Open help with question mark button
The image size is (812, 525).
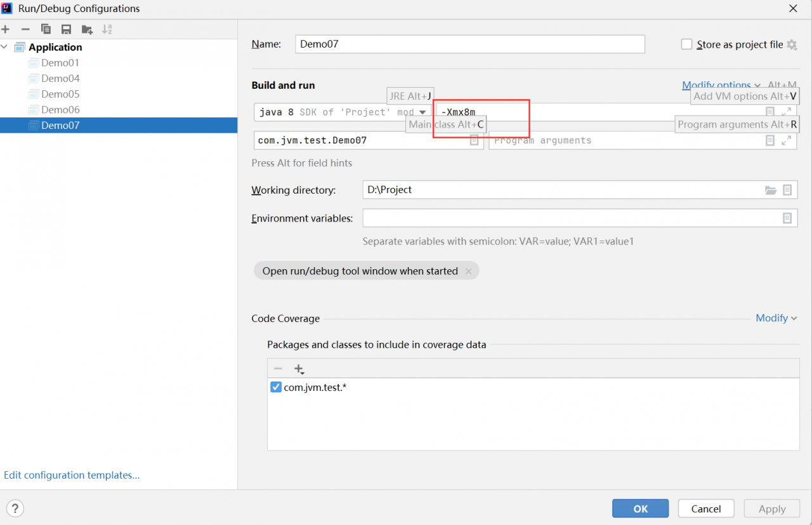pos(15,508)
